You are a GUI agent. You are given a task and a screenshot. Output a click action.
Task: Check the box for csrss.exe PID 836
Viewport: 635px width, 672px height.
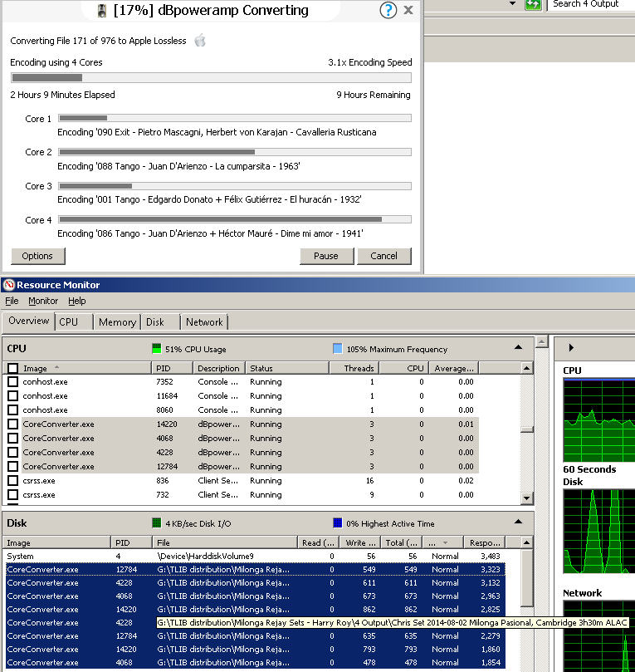(x=12, y=481)
